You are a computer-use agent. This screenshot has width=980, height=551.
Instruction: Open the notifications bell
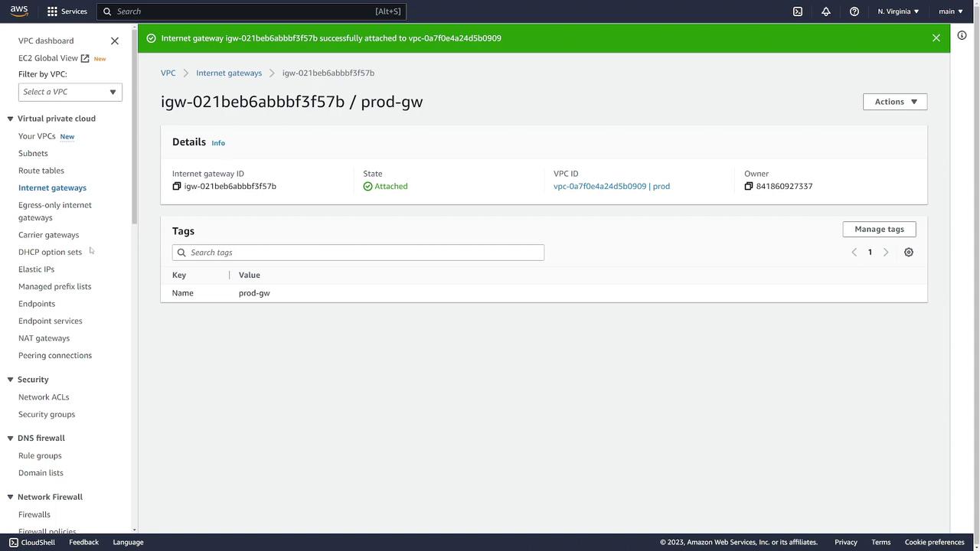[x=826, y=11]
